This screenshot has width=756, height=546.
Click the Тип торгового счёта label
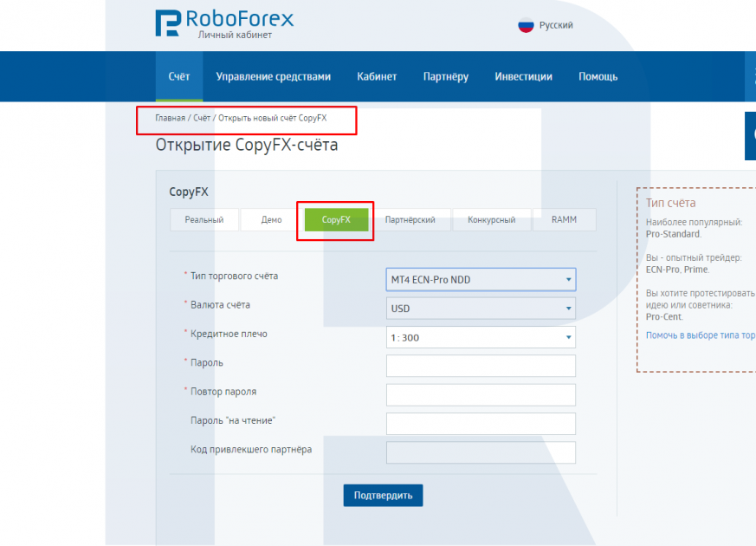click(x=235, y=276)
